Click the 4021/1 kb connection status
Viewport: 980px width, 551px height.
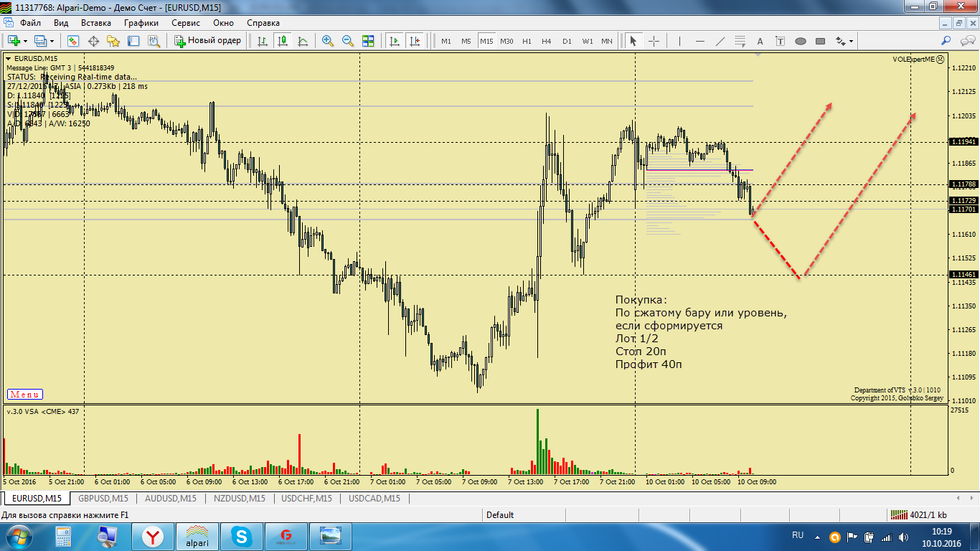[918, 515]
